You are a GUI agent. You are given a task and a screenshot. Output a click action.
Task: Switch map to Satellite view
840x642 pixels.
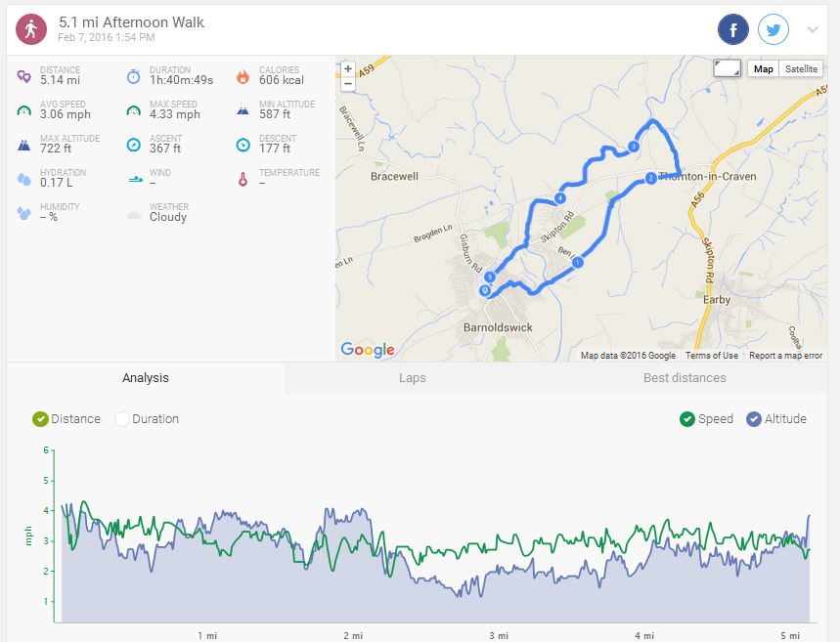point(801,68)
